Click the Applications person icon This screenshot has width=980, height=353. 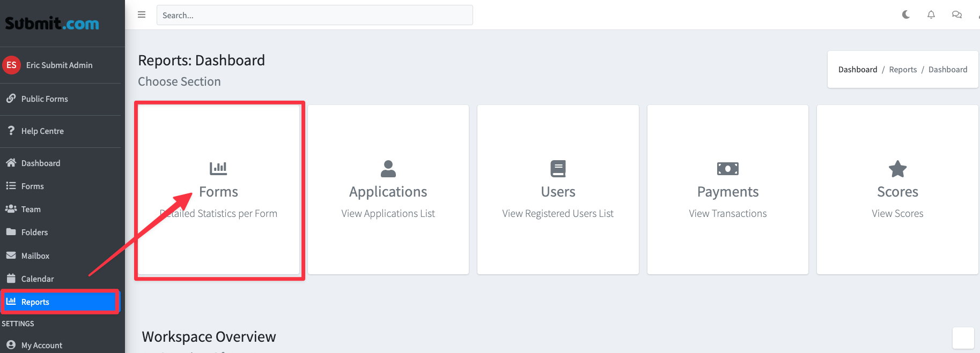pos(388,169)
